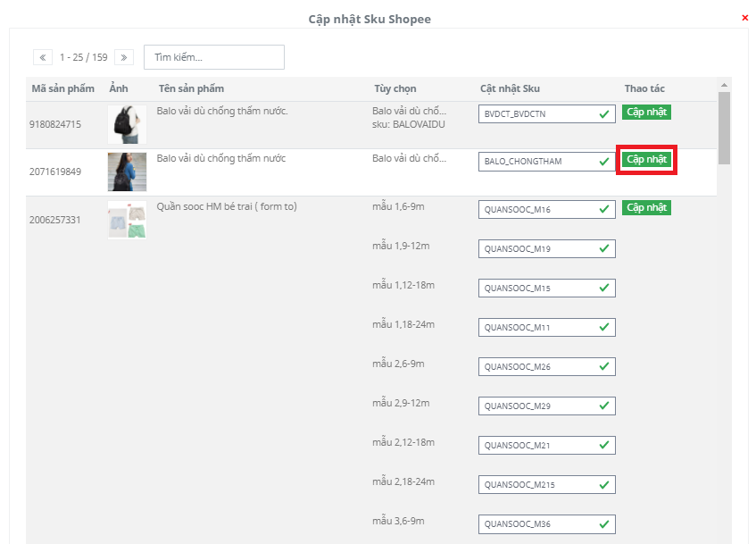Image resolution: width=756 pixels, height=544 pixels.
Task: Click the green checkmark beside QUANSOOC_M19
Action: coord(604,248)
